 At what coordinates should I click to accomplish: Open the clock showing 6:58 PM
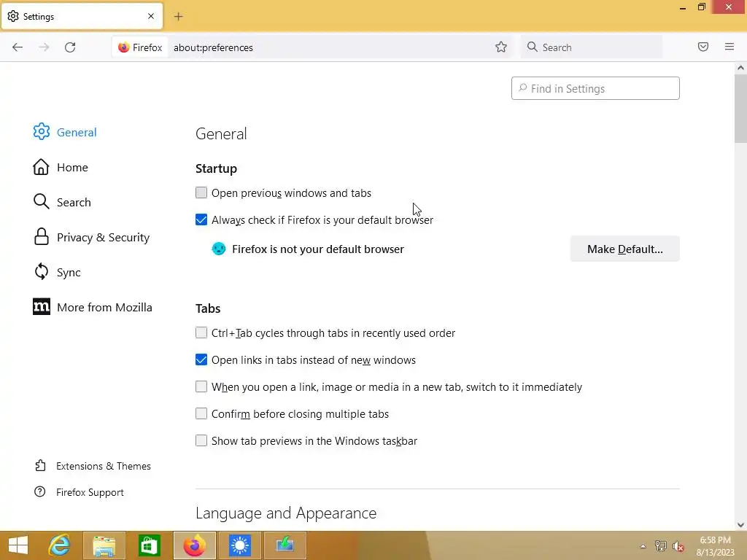click(715, 546)
